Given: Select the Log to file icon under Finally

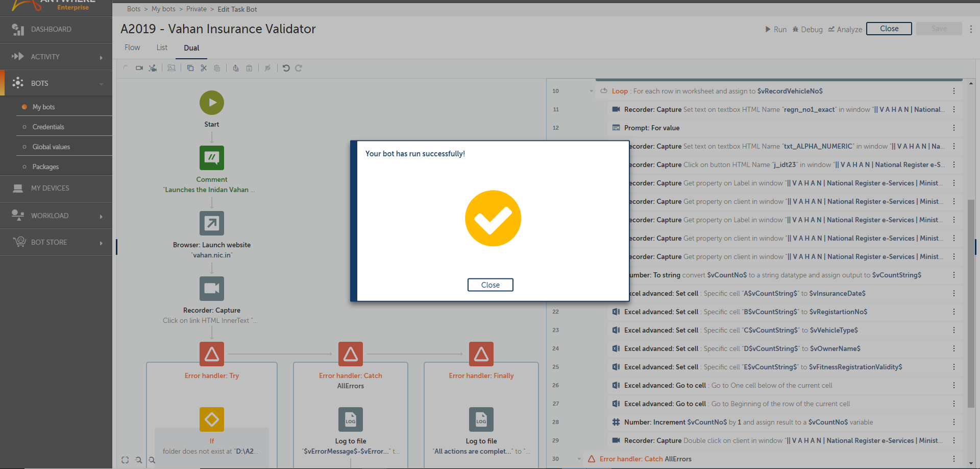Looking at the screenshot, I should click(x=481, y=419).
